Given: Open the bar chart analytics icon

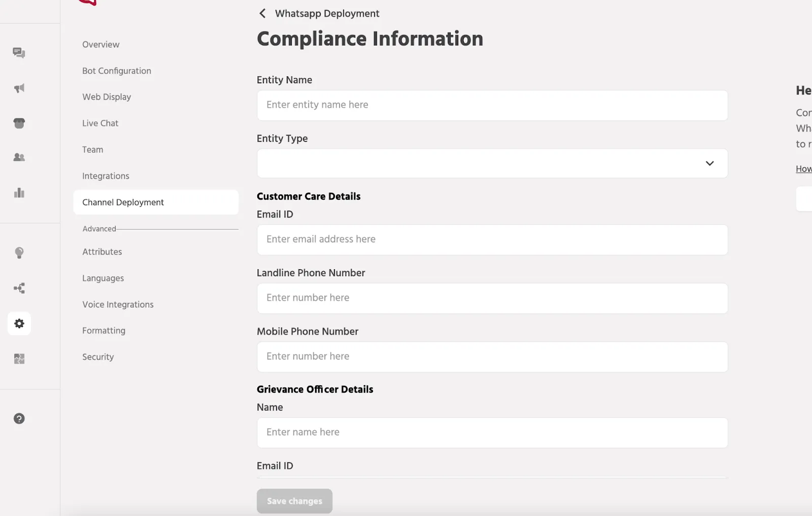Looking at the screenshot, I should point(19,192).
